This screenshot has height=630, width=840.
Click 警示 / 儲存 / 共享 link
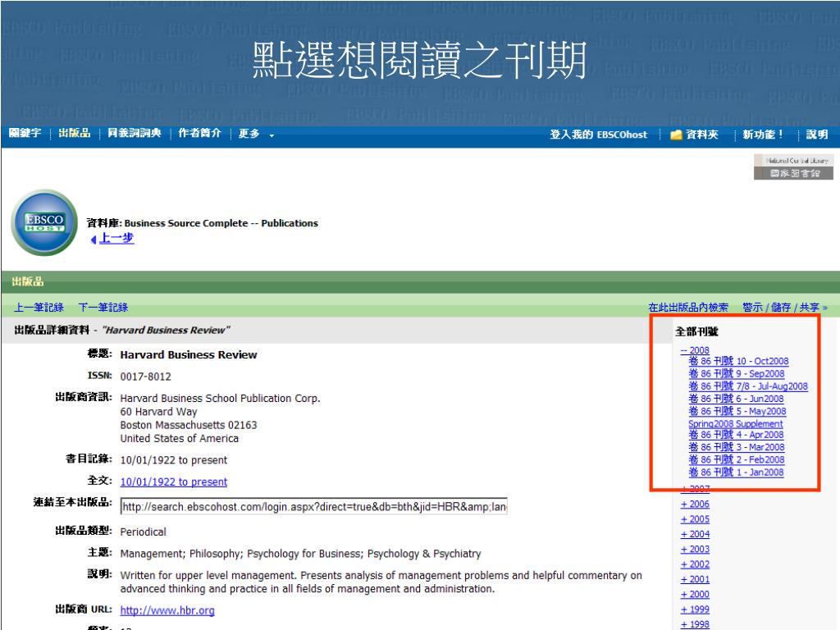[x=784, y=308]
